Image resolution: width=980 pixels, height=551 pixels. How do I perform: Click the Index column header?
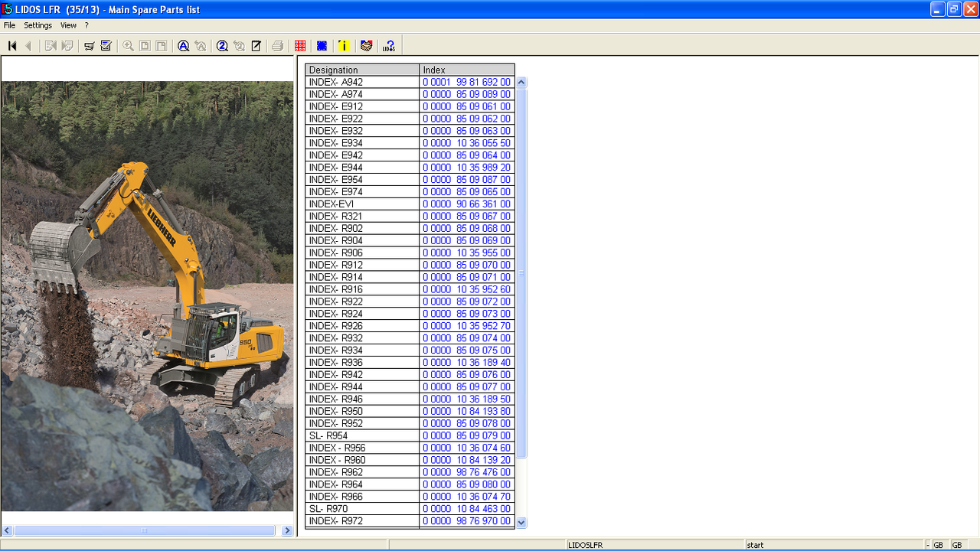(467, 70)
